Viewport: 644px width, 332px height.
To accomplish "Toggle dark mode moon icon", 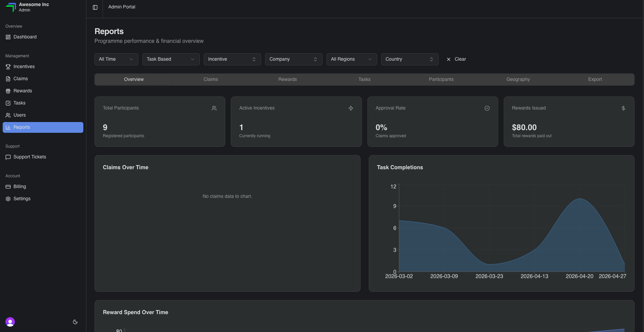I will click(x=75, y=322).
